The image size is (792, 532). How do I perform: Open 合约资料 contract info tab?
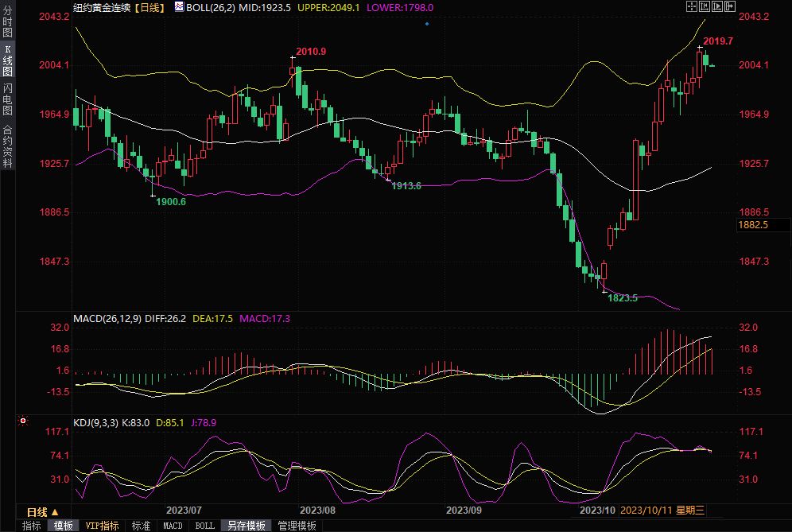(x=7, y=146)
